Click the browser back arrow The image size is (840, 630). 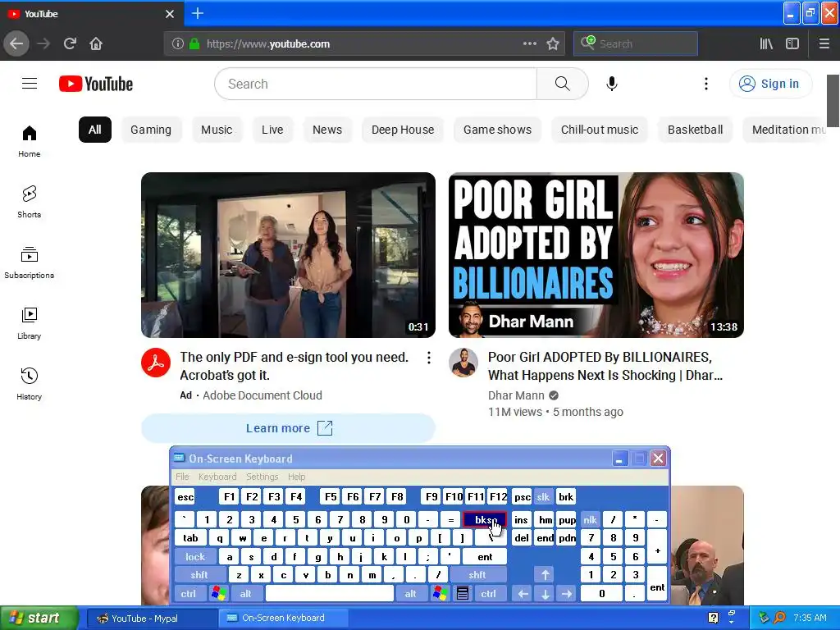(x=16, y=44)
